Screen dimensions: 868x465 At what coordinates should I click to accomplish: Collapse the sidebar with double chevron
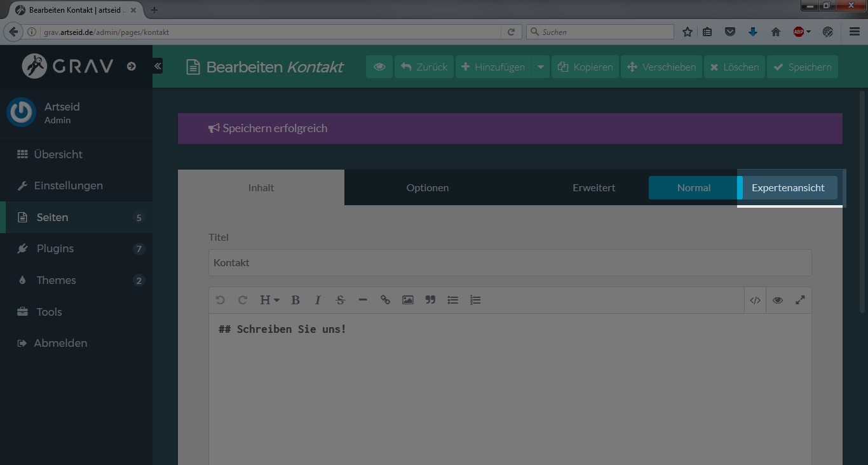coord(158,66)
